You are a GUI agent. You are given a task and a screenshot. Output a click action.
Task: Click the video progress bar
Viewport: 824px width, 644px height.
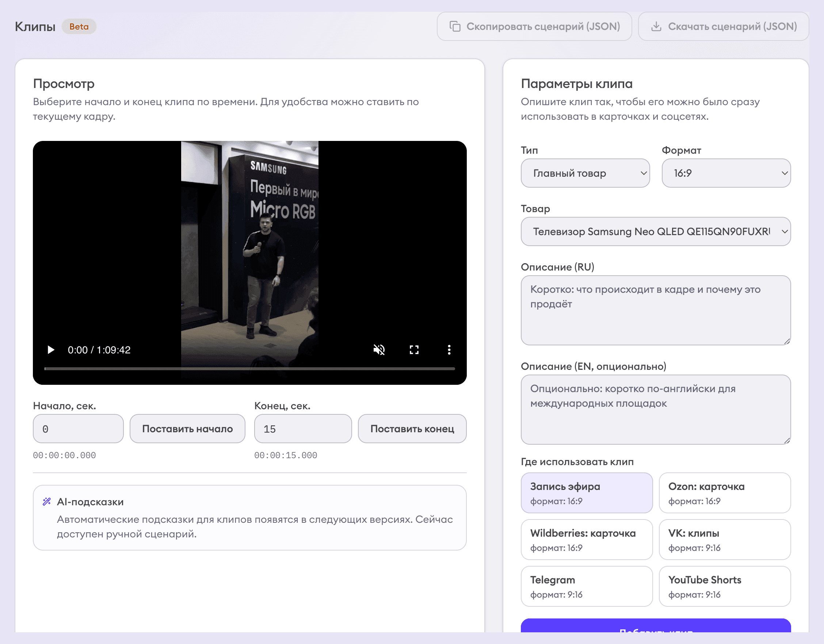(x=249, y=368)
